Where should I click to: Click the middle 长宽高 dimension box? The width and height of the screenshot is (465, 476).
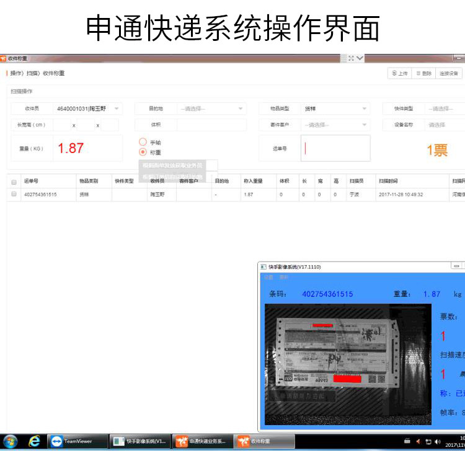[x=86, y=125]
